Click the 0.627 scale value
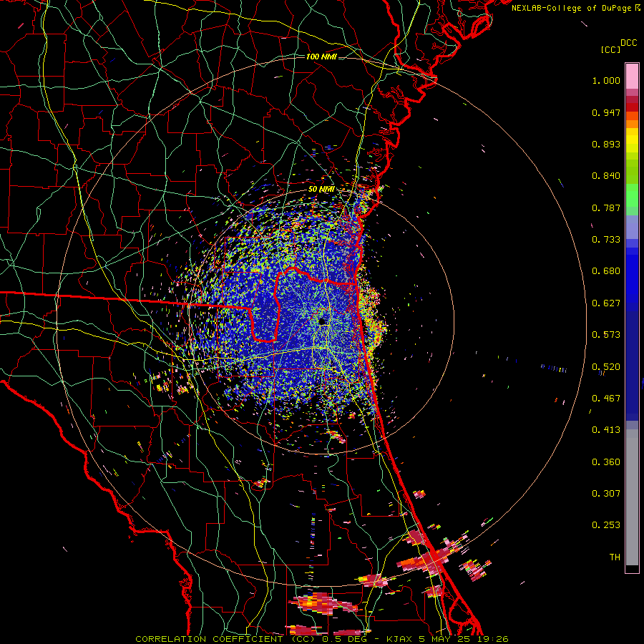Screen dimensions: 644x644 [x=606, y=303]
